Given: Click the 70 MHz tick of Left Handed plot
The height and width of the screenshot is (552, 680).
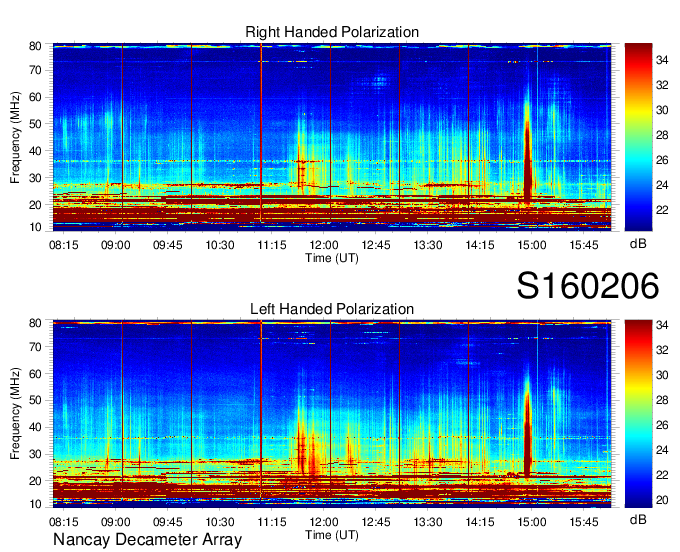Looking at the screenshot, I should (35, 347).
